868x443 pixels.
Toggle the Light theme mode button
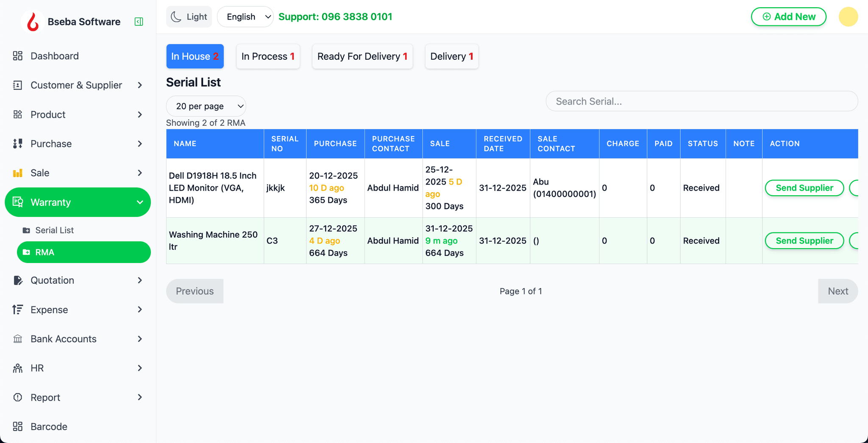[189, 17]
